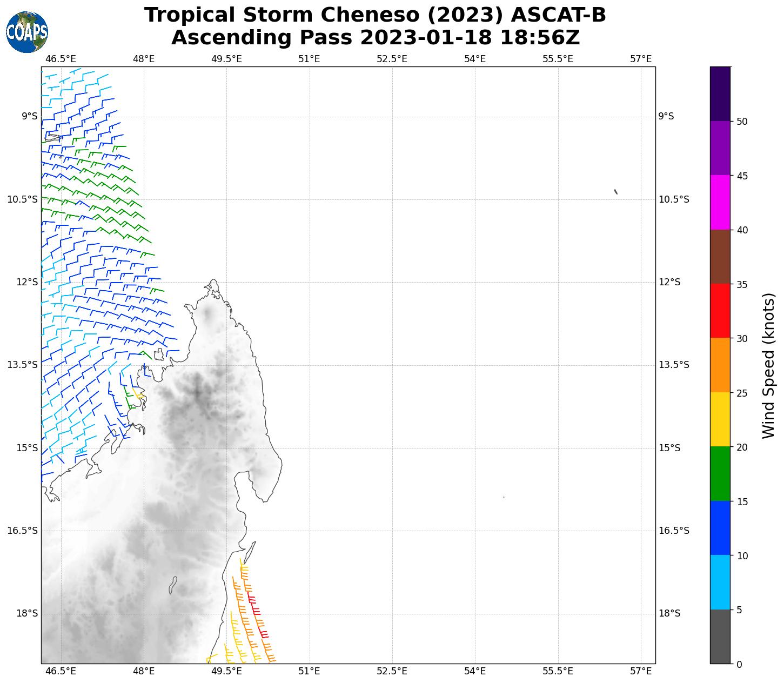Click the 51°E label on top axis

(309, 58)
